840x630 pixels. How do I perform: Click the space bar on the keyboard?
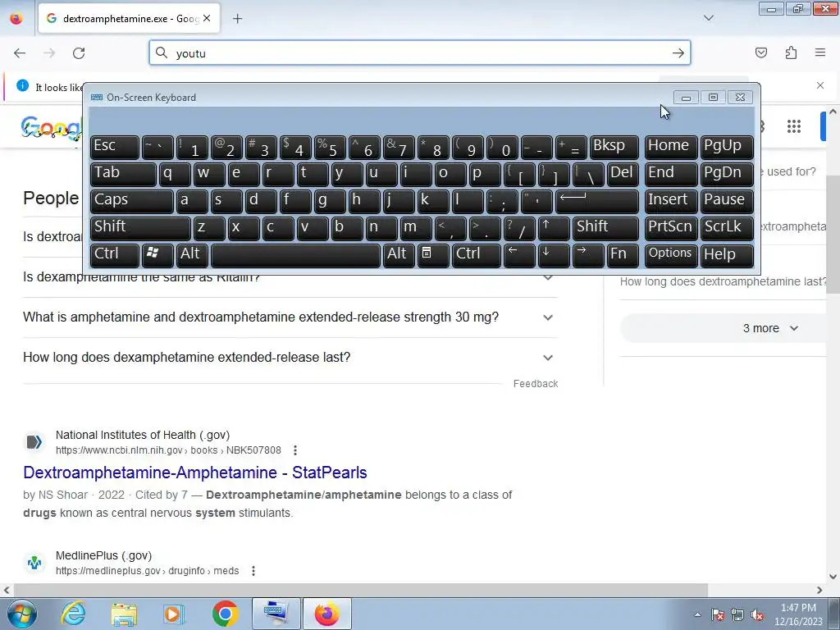pos(295,255)
